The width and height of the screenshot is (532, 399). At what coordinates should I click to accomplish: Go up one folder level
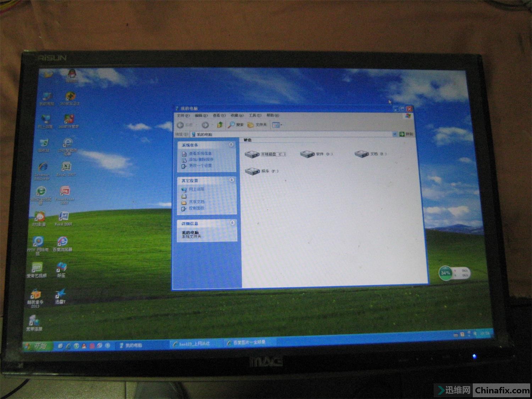tap(220, 125)
